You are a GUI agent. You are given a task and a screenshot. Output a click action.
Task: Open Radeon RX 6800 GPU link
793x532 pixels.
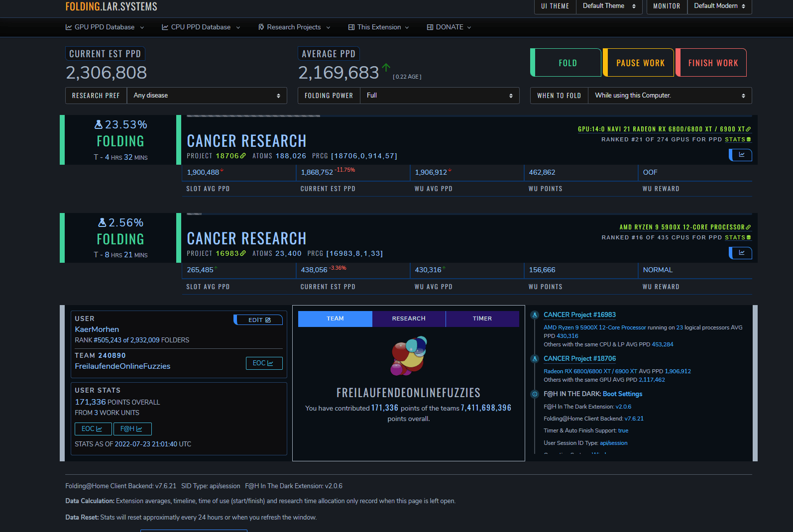(664, 129)
